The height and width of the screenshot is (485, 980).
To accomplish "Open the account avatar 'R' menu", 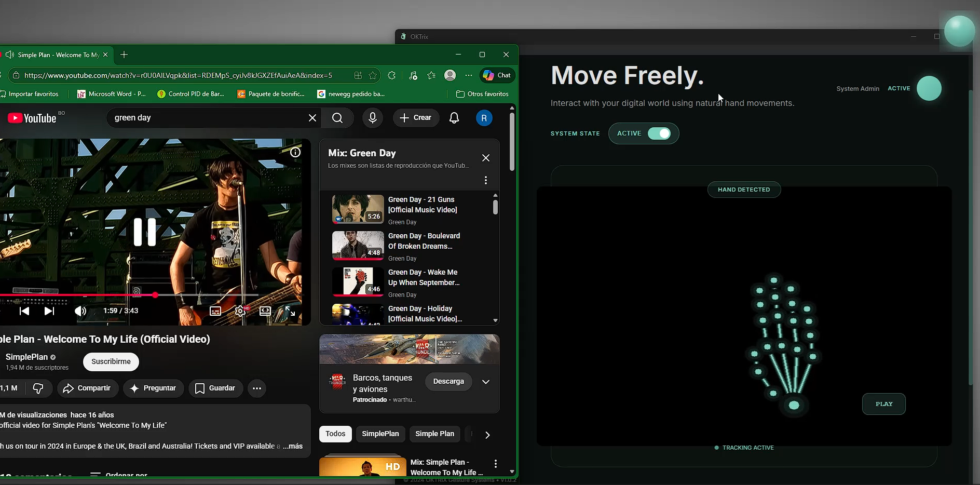I will point(484,118).
